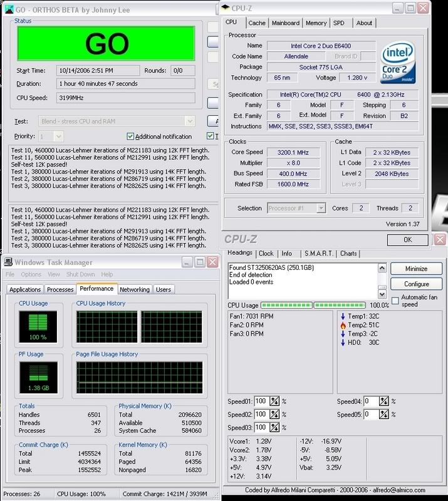Click the ORTHOS title bar app icon
The width and height of the screenshot is (448, 501).
(x=9, y=9)
